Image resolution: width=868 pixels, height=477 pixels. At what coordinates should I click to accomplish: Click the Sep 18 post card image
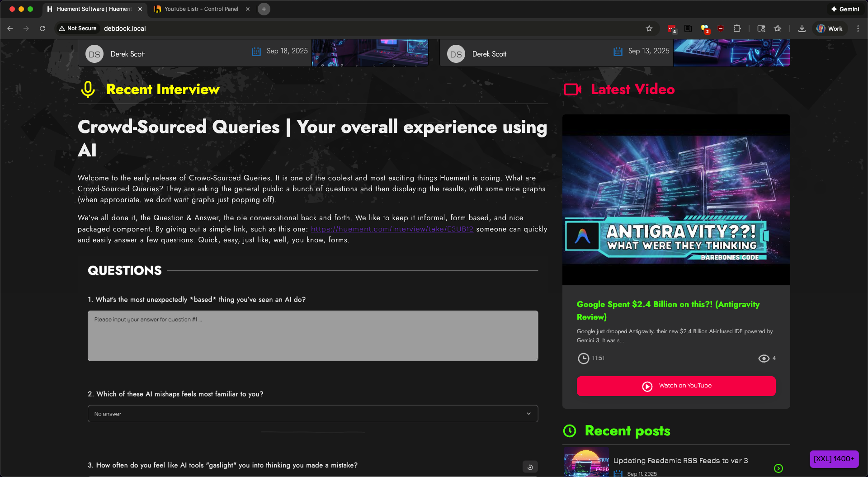point(370,53)
